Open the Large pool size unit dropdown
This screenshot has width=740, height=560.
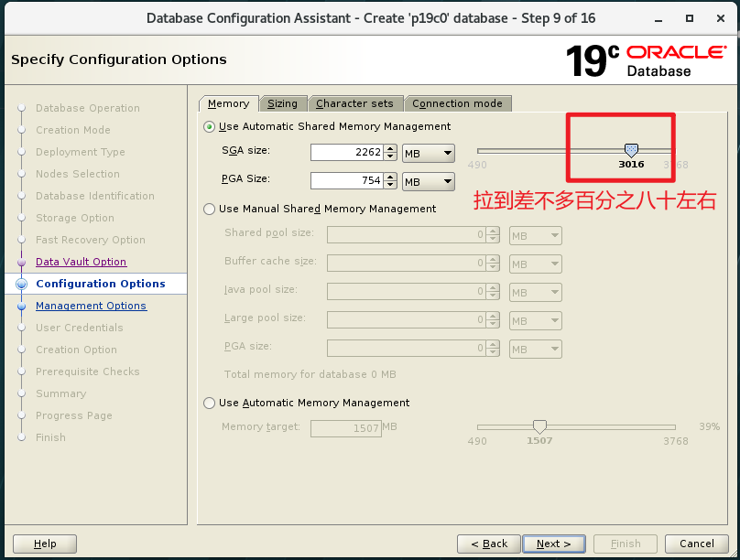point(536,320)
